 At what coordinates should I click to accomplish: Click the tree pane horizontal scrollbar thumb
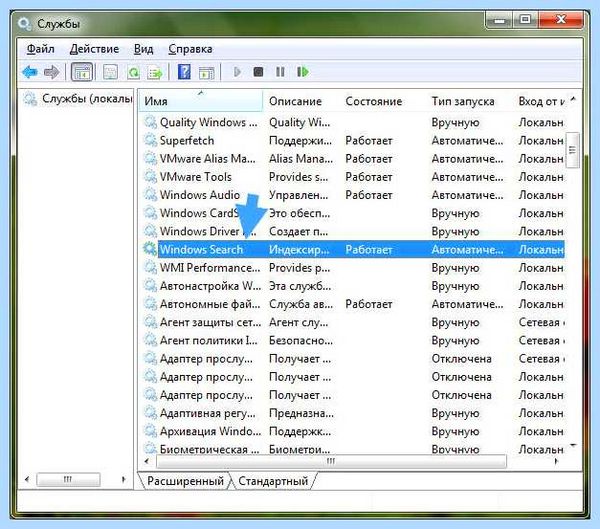coord(68,479)
